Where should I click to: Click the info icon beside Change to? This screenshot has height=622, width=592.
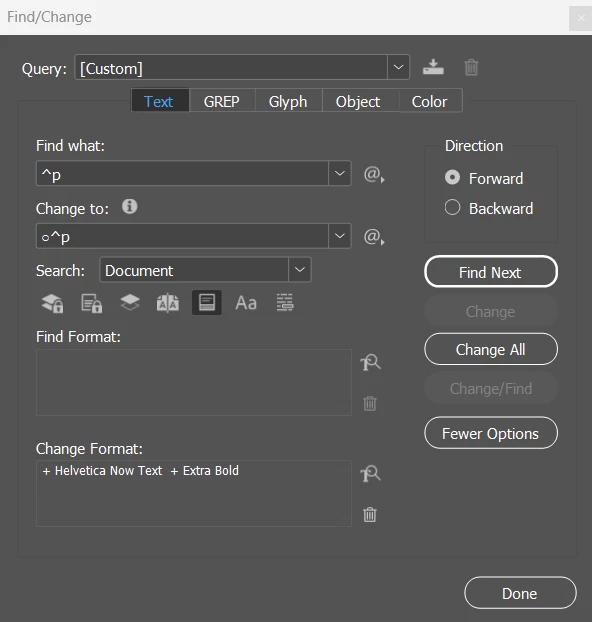[129, 207]
